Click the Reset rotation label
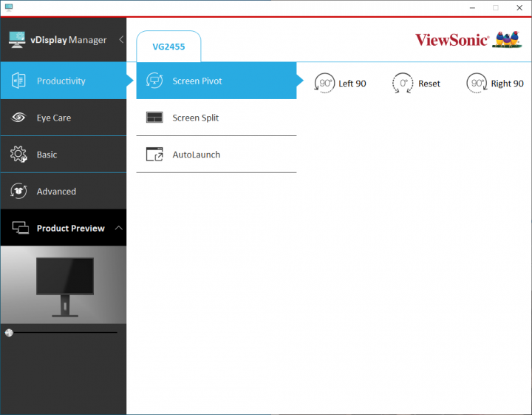 pyautogui.click(x=429, y=84)
